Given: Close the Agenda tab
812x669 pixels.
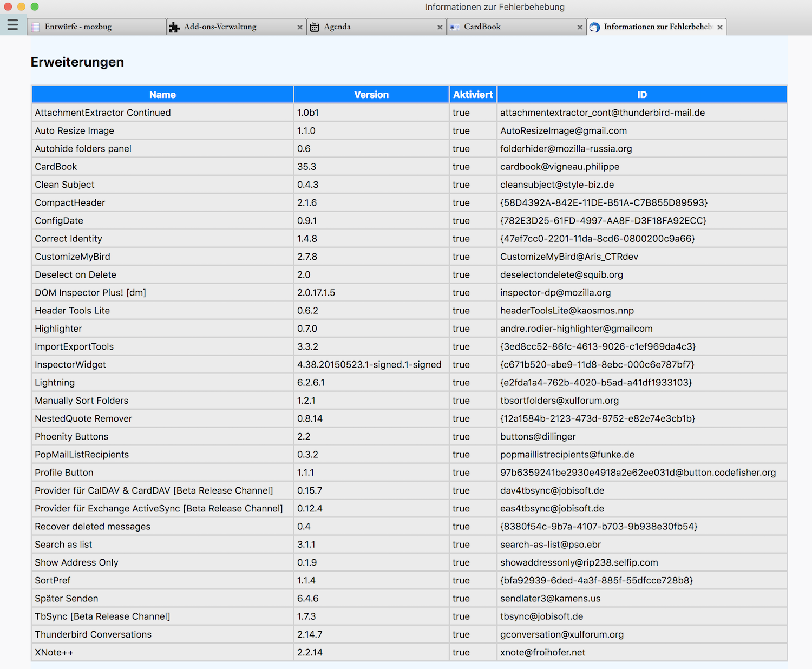Looking at the screenshot, I should click(440, 27).
